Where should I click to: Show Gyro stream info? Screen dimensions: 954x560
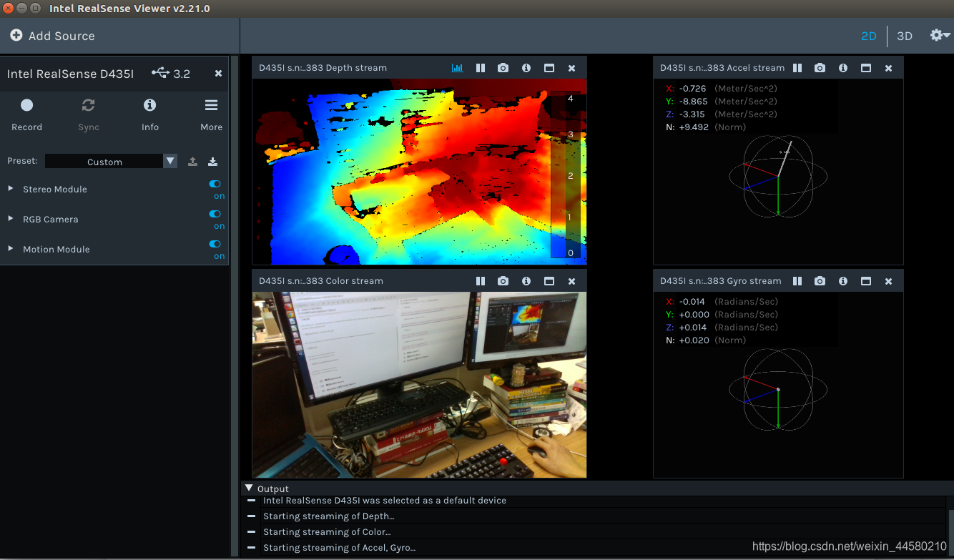(843, 281)
